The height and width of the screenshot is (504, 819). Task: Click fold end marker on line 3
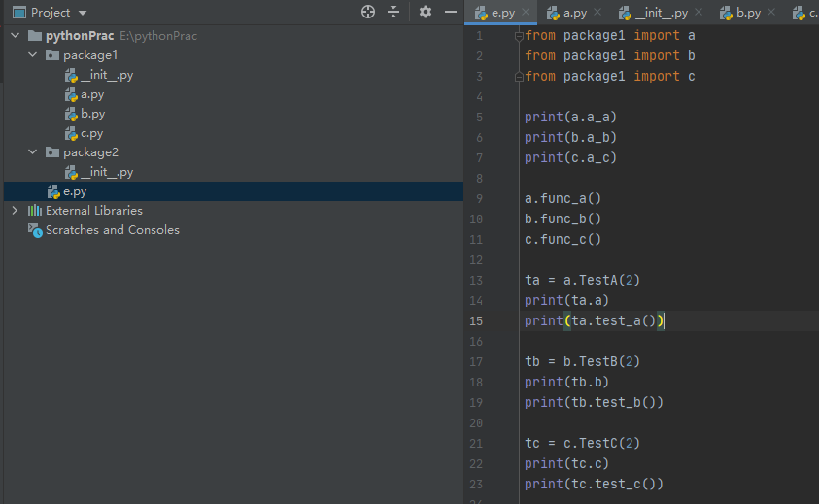tap(519, 77)
